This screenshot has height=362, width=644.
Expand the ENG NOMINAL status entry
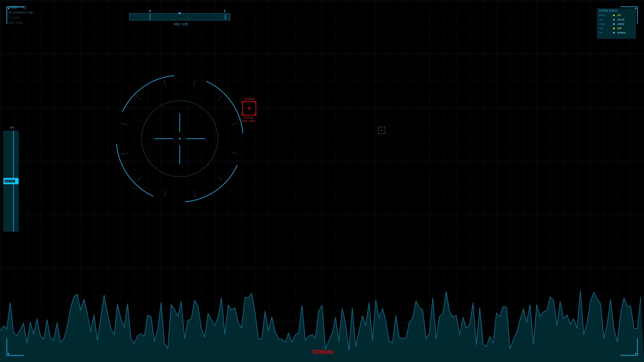pyautogui.click(x=622, y=33)
